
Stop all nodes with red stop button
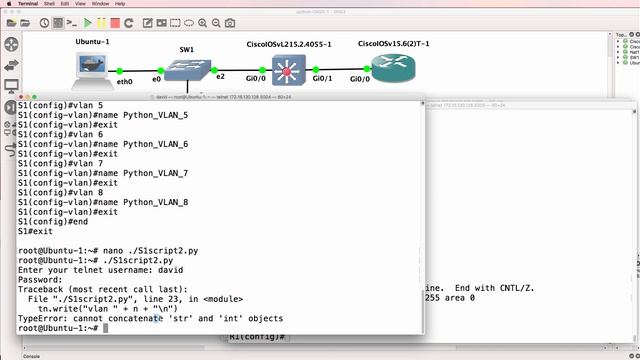115,23
